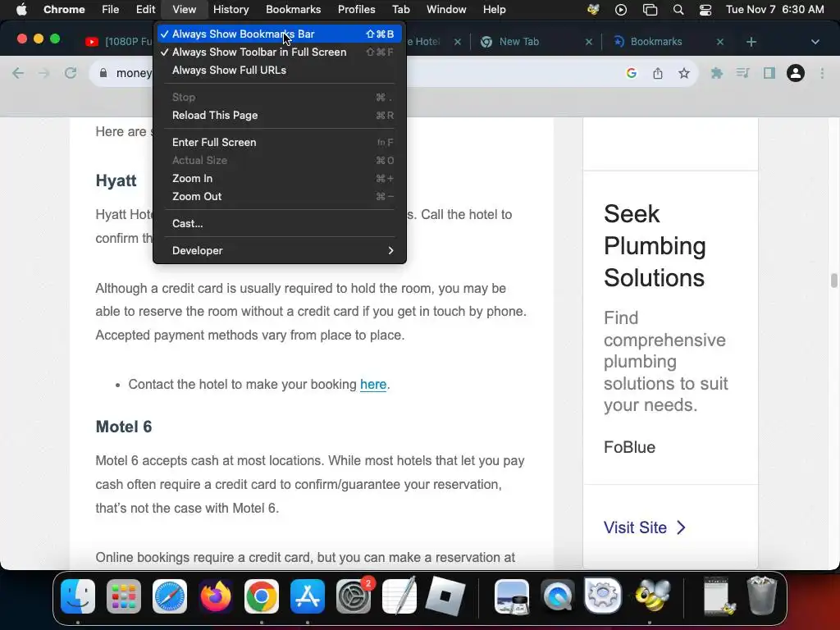Switch to the New Tab tab
Viewport: 840px width, 630px height.
click(x=535, y=42)
